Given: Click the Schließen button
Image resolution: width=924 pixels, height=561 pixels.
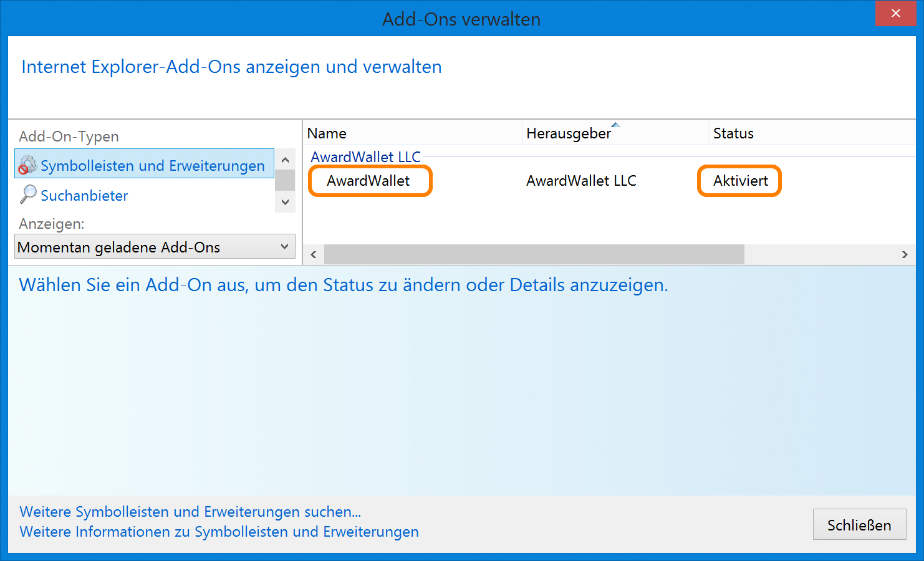Looking at the screenshot, I should pyautogui.click(x=859, y=525).
